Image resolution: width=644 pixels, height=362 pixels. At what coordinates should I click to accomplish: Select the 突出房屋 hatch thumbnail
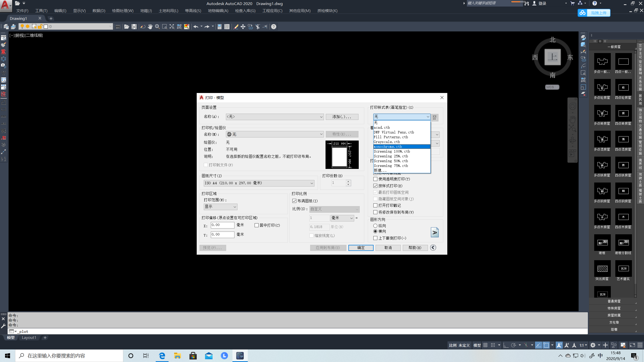(602, 268)
